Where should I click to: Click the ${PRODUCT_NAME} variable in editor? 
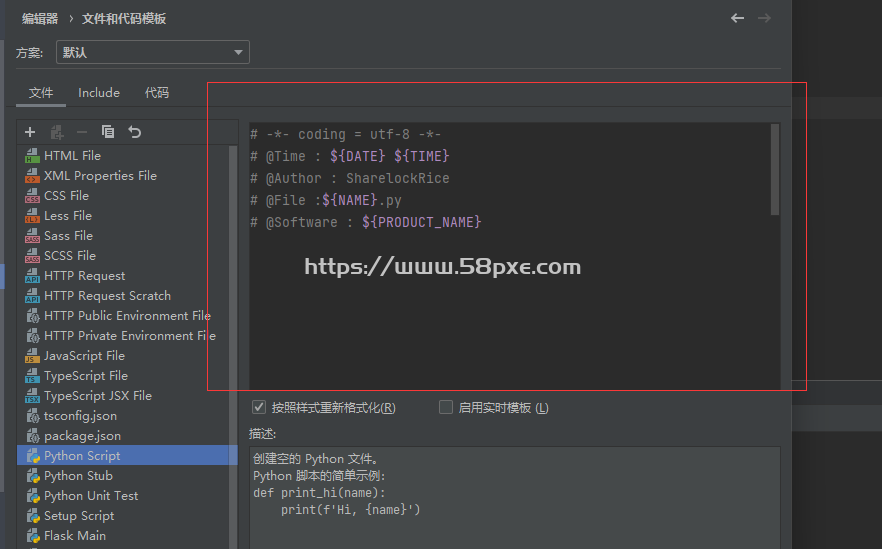[422, 222]
